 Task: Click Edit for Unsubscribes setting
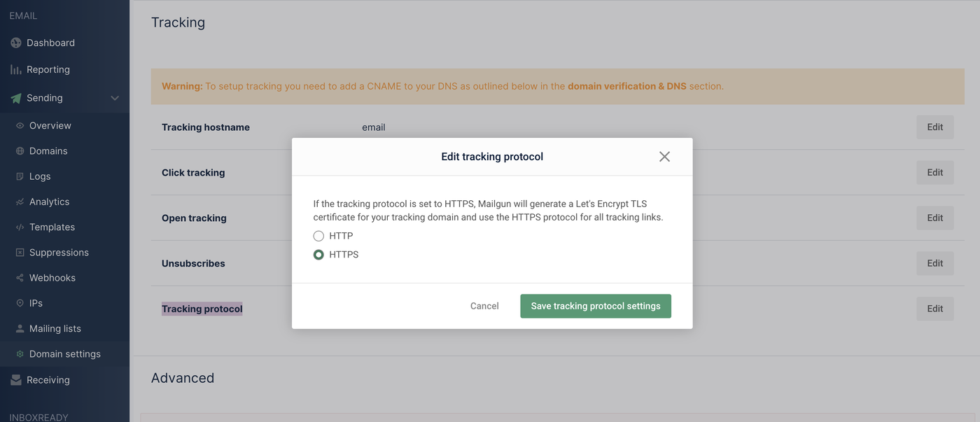pos(934,263)
